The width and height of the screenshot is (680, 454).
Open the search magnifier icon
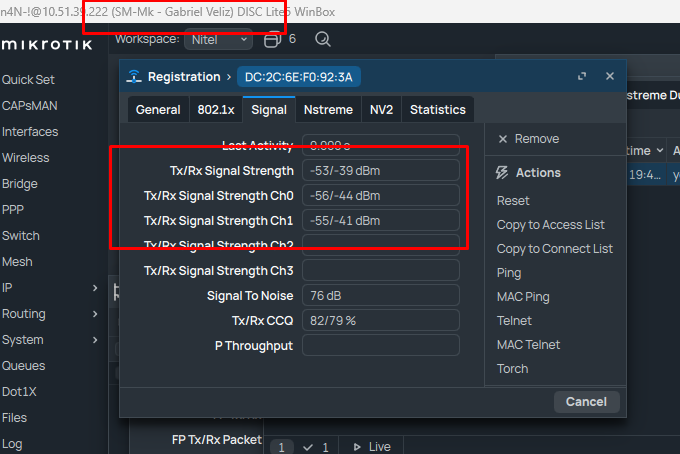coord(323,40)
